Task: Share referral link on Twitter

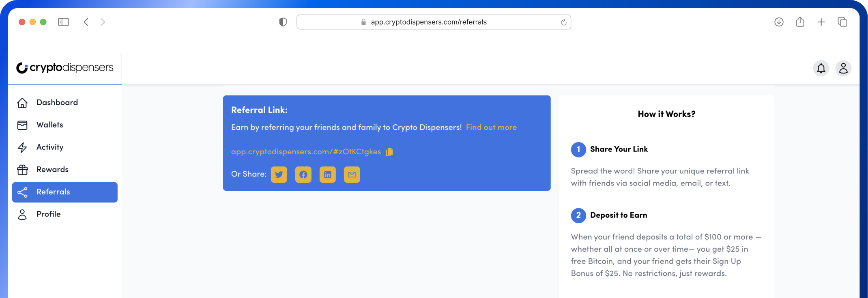Action: point(279,175)
